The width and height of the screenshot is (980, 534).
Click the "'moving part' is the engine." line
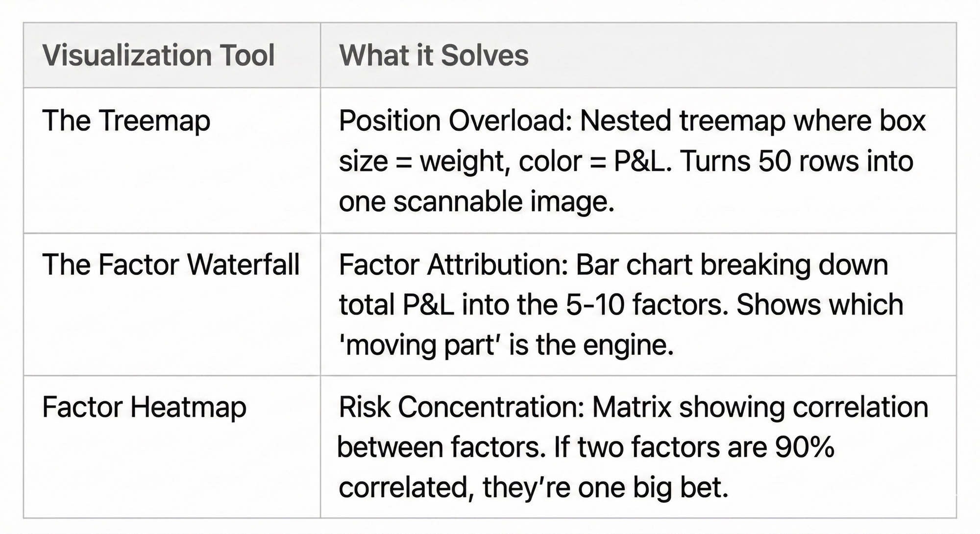click(506, 345)
